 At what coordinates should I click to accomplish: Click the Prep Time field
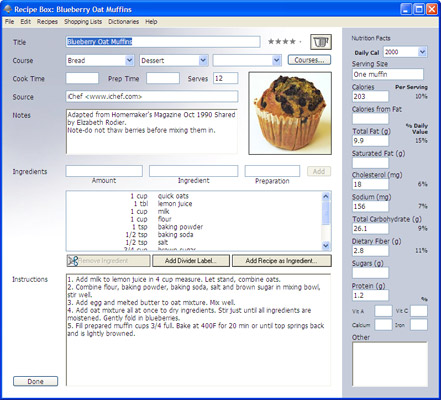[x=163, y=78]
